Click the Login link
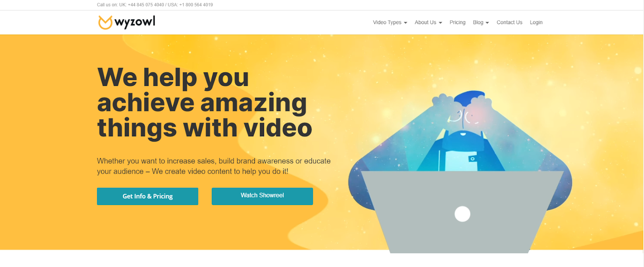The width and height of the screenshot is (644, 267). click(x=536, y=23)
